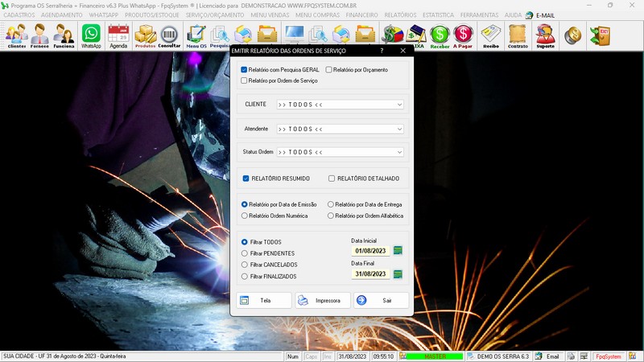Click the Tela preview button
Viewport: 644px width, 362px height.
pos(264,300)
